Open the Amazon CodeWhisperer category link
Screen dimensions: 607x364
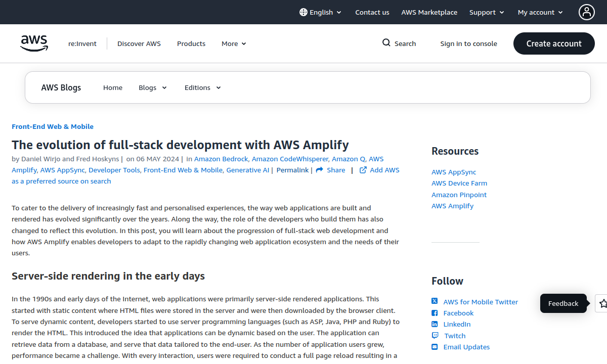pos(290,159)
